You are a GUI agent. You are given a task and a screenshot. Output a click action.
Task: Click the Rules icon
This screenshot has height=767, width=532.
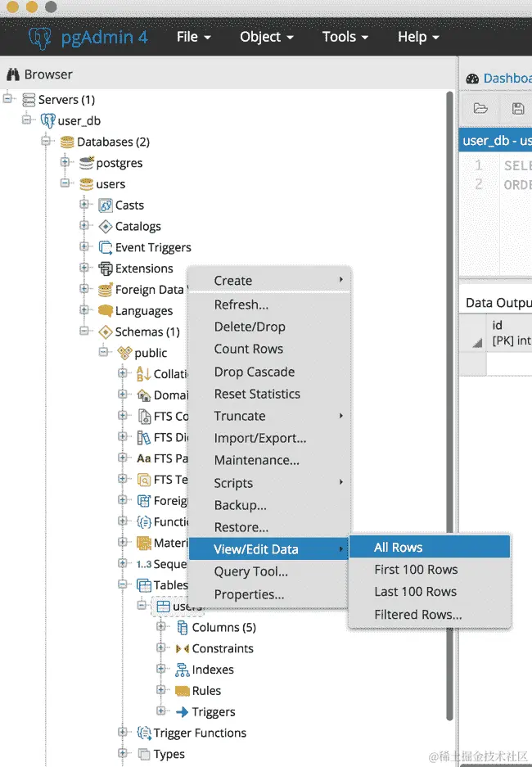pos(183,691)
